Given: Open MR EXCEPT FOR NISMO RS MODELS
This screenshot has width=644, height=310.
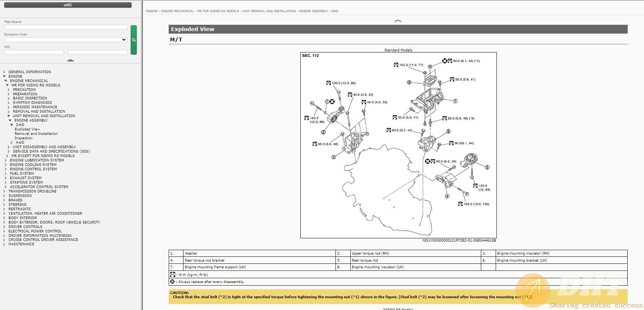Looking at the screenshot, I should pos(43,156).
